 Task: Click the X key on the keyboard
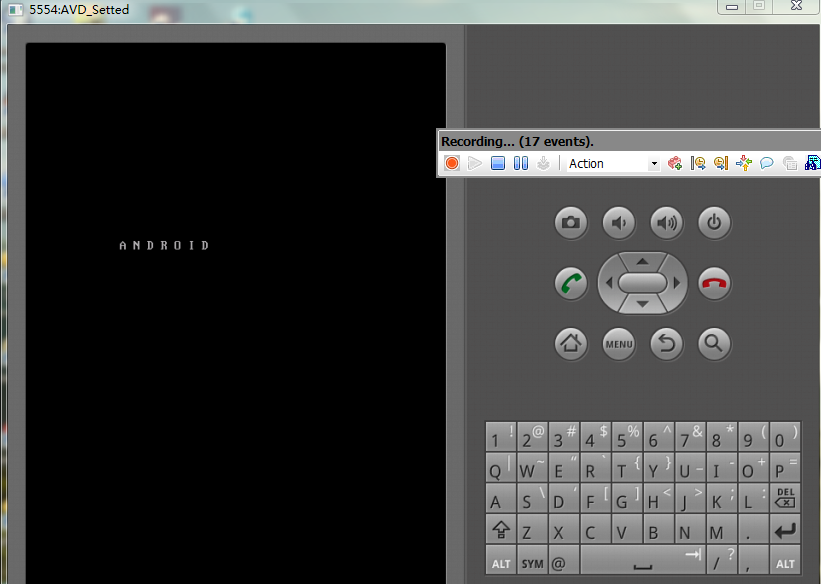564,530
